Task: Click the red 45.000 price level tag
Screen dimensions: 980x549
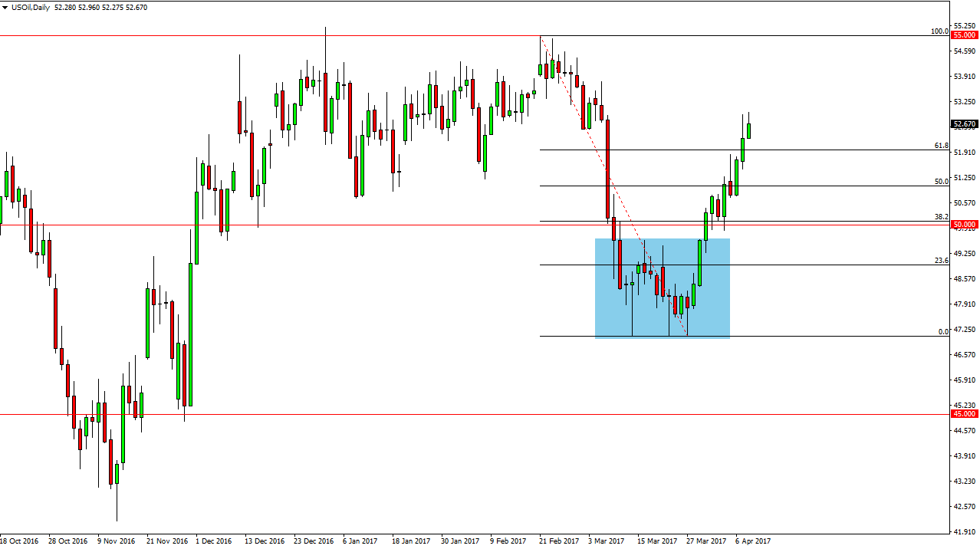Action: (964, 414)
